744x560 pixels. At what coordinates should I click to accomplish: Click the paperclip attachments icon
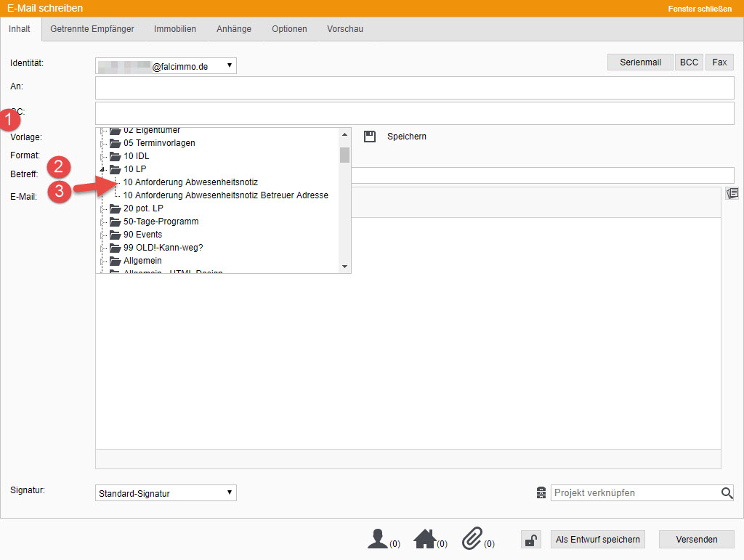point(472,539)
